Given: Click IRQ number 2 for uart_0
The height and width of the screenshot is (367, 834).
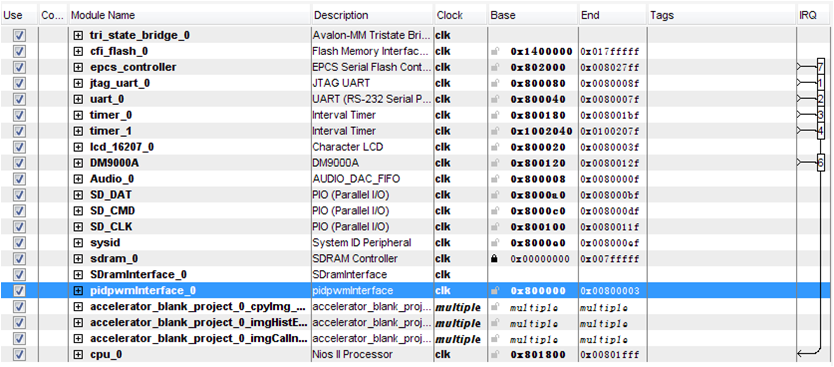Looking at the screenshot, I should (821, 99).
